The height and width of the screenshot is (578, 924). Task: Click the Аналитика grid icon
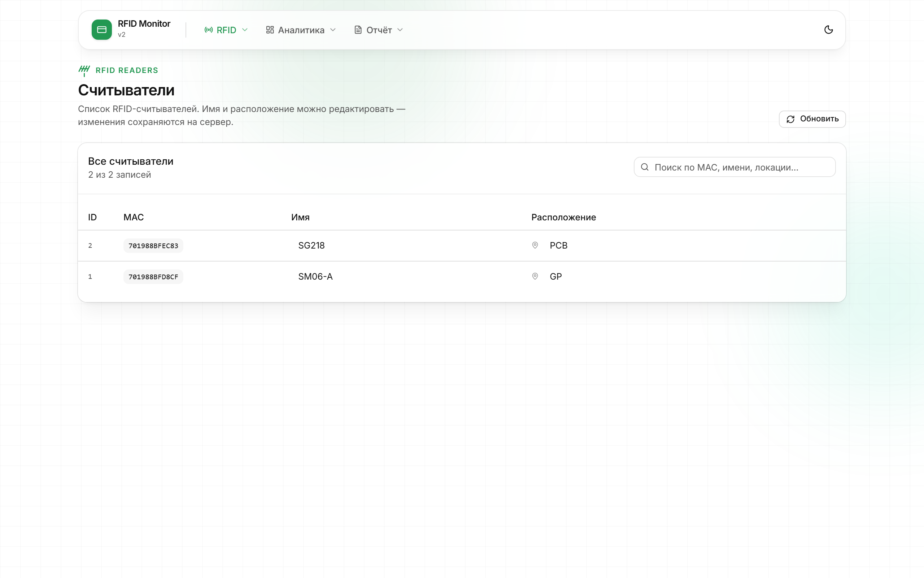tap(270, 30)
